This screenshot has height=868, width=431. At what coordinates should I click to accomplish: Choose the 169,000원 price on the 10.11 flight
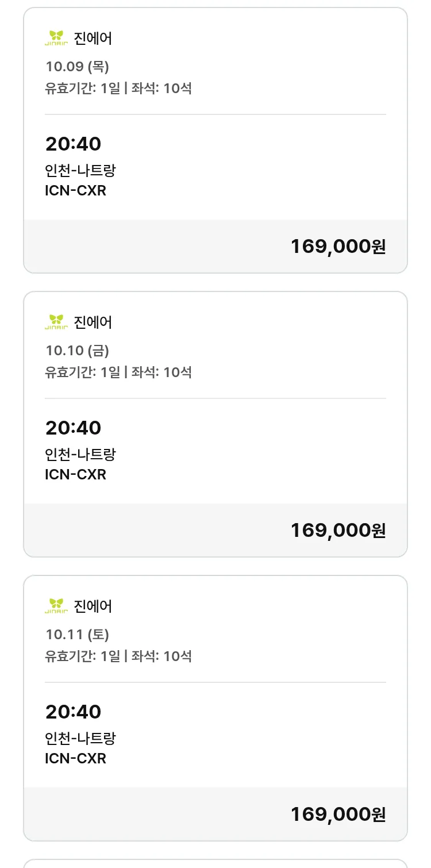(338, 814)
